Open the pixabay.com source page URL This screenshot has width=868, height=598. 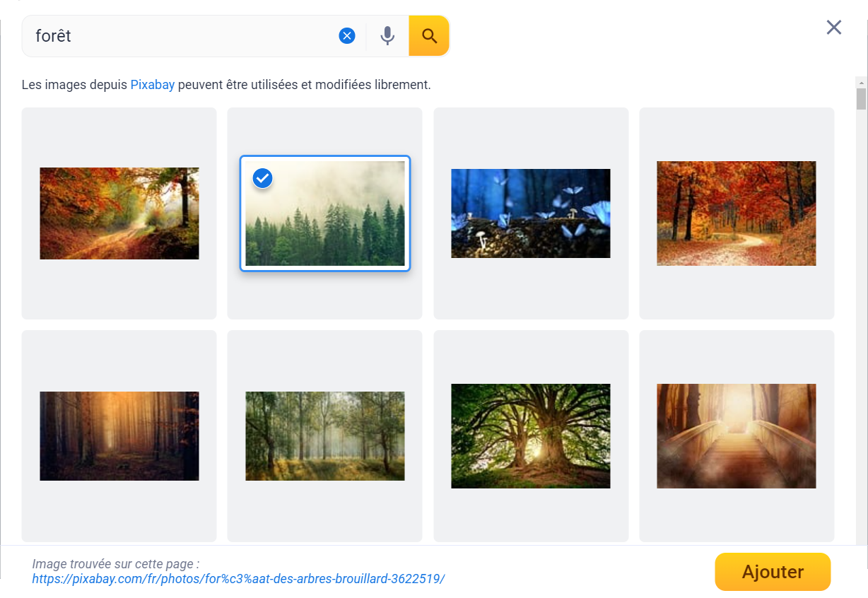coord(238,579)
